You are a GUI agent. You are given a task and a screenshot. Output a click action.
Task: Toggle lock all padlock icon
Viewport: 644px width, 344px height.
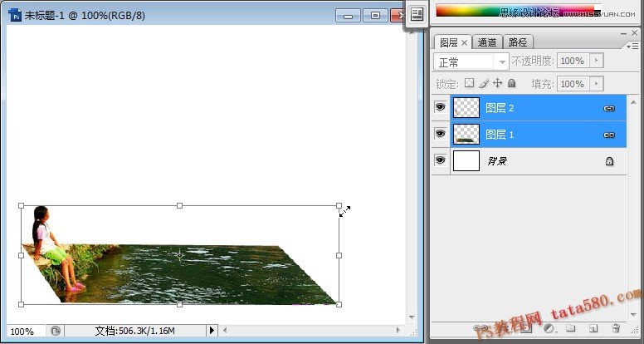511,83
